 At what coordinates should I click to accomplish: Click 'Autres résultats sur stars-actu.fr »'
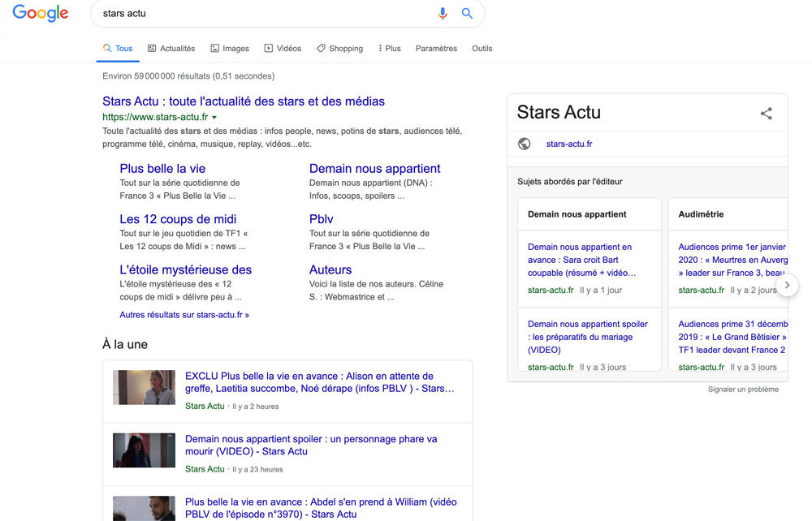pyautogui.click(x=184, y=315)
